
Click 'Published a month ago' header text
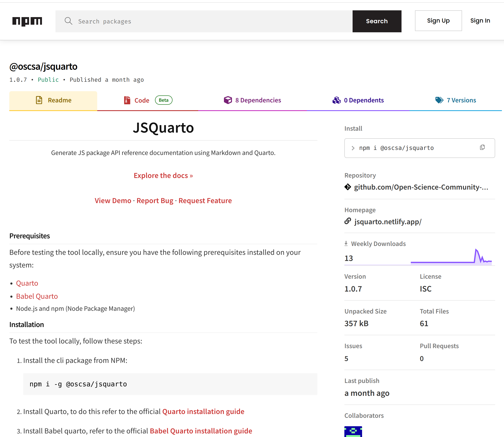point(107,80)
